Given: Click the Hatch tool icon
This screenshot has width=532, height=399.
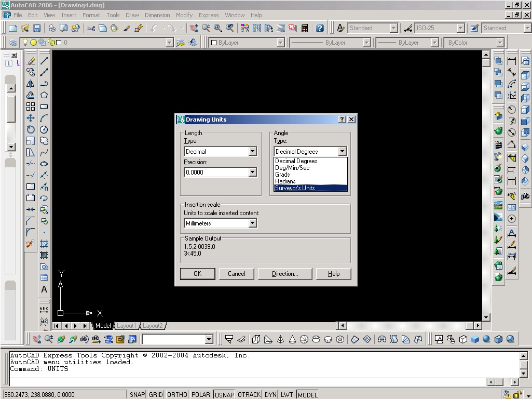Looking at the screenshot, I should click(x=44, y=244).
